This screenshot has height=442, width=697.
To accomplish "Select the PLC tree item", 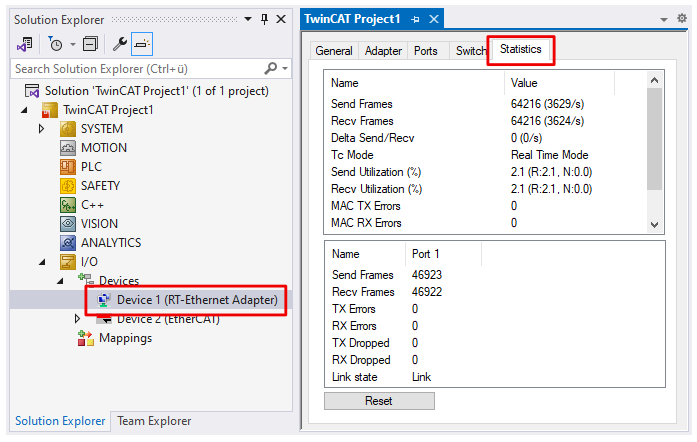I will pyautogui.click(x=91, y=167).
